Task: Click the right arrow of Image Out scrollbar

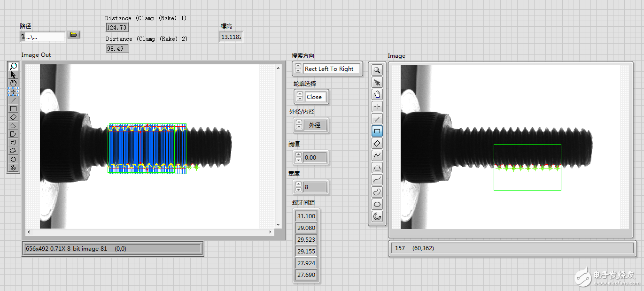Action: point(271,232)
